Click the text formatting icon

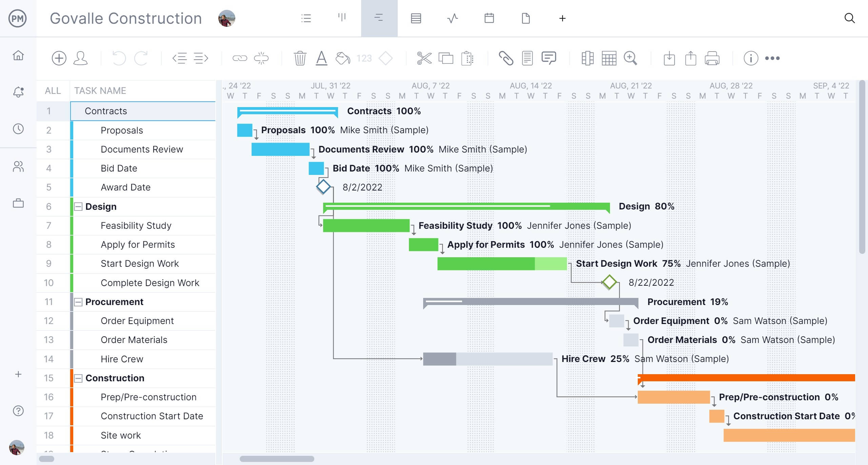tap(321, 58)
